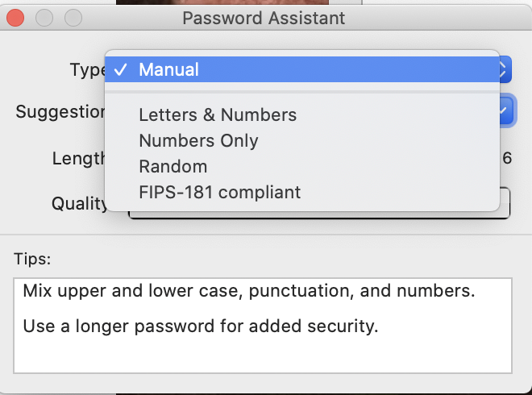The height and width of the screenshot is (395, 532).
Task: Click the Length label
Action: point(79,158)
